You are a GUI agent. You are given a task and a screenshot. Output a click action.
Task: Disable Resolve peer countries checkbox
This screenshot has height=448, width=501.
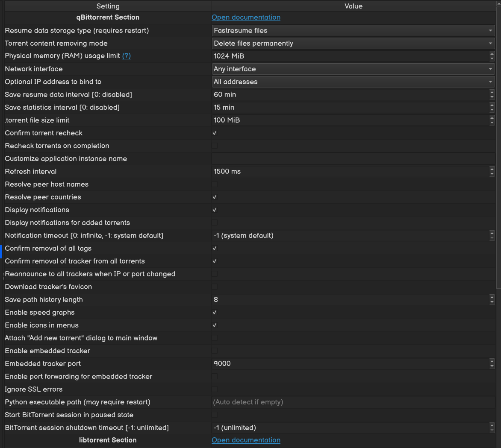coord(215,197)
